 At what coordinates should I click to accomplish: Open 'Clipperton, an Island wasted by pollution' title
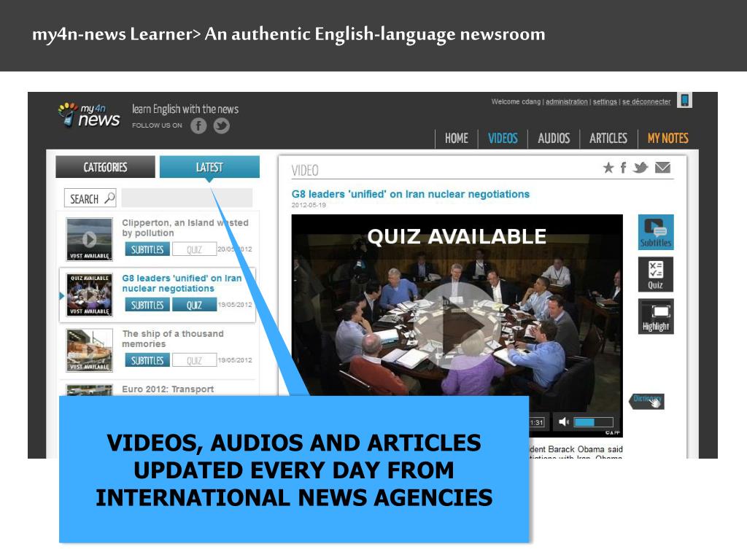tap(185, 227)
